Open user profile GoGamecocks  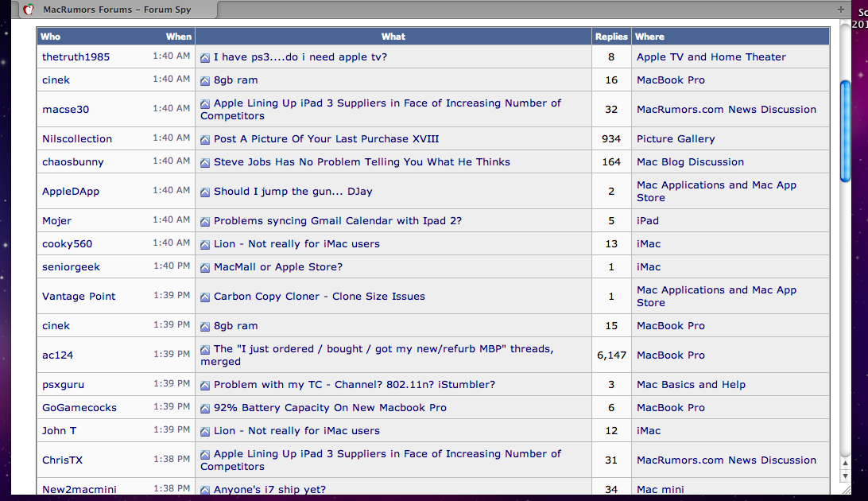pos(79,408)
